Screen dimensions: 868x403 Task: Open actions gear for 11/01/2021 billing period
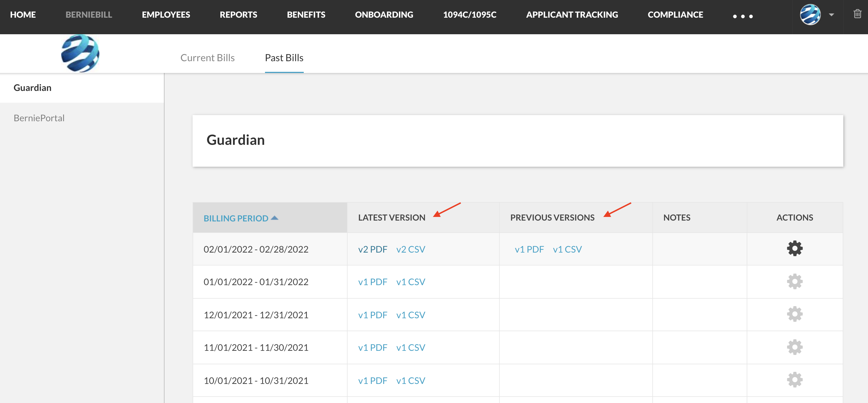[794, 347]
